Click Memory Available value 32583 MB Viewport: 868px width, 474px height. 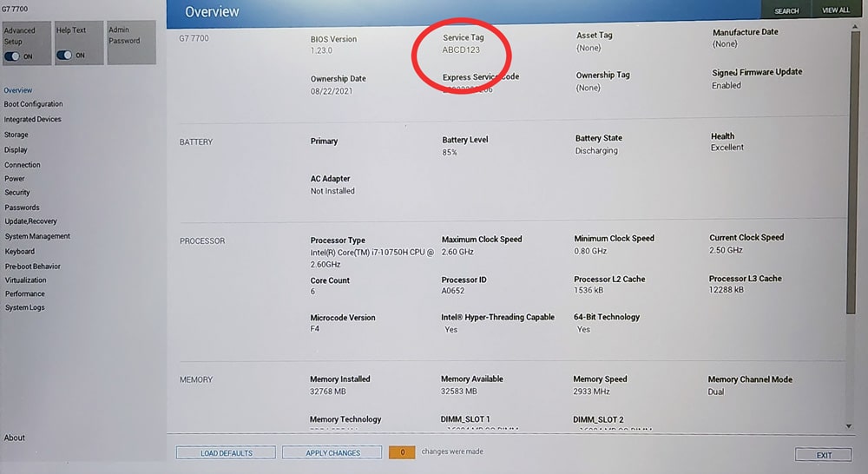459,391
